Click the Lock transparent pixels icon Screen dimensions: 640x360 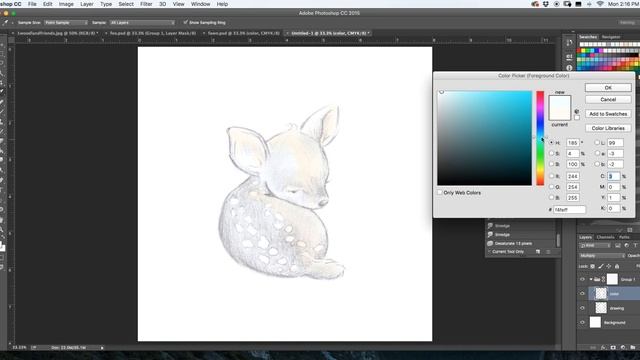click(x=593, y=267)
